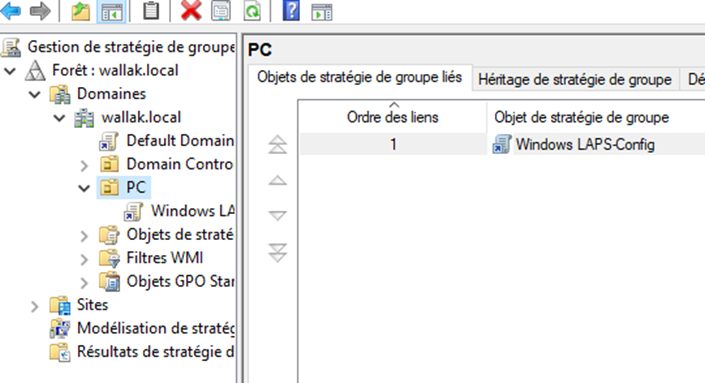Select the PC organizational unit
Screen dimensions: 705x383
136,187
